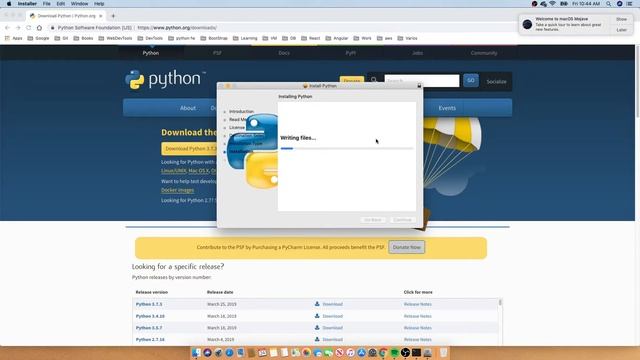This screenshot has height=360, width=640.
Task: Click Download link for Python 2.7.16
Action: 332,340
